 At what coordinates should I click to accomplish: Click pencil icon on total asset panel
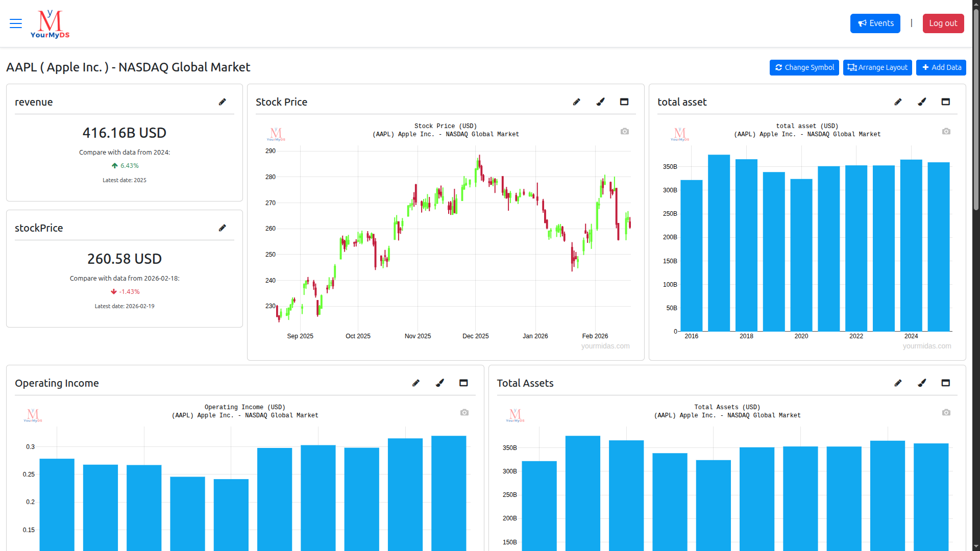tap(898, 102)
